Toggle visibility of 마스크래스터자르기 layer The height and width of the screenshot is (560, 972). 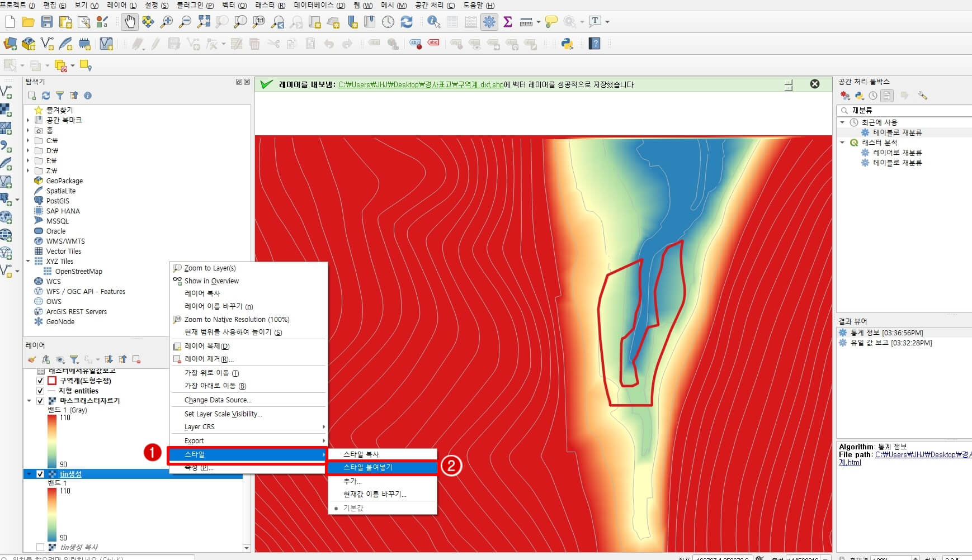[40, 401]
